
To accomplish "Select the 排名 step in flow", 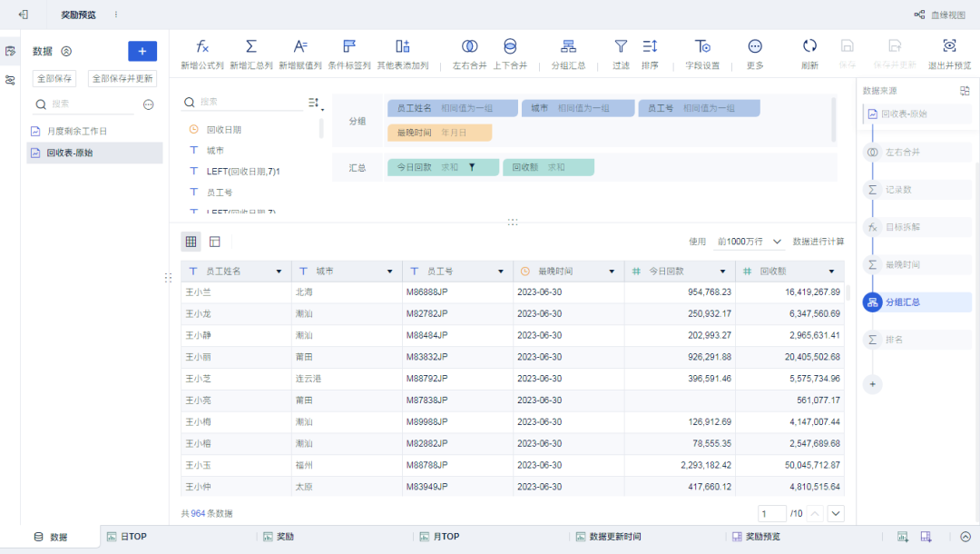I will (x=917, y=340).
